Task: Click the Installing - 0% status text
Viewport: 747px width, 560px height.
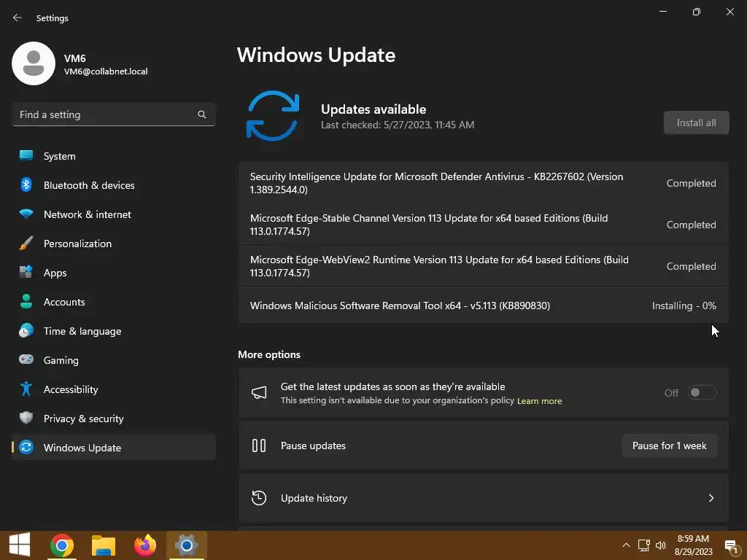Action: 684,306
